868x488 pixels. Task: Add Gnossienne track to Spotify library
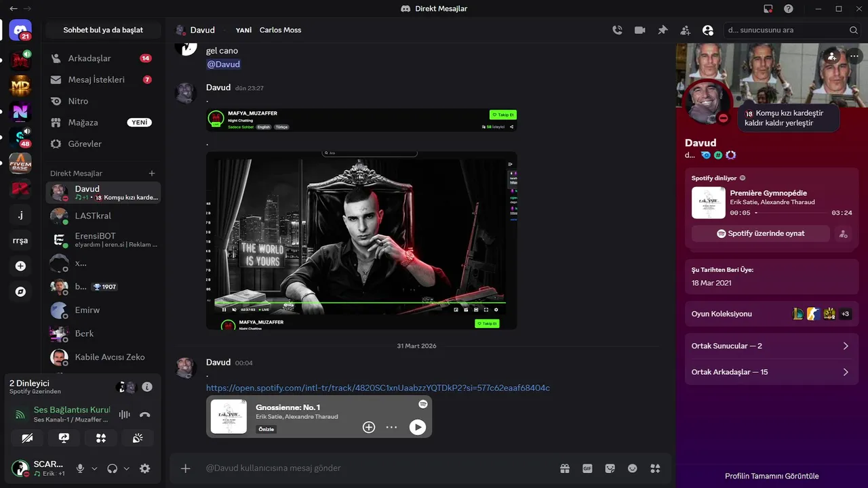[x=369, y=427]
